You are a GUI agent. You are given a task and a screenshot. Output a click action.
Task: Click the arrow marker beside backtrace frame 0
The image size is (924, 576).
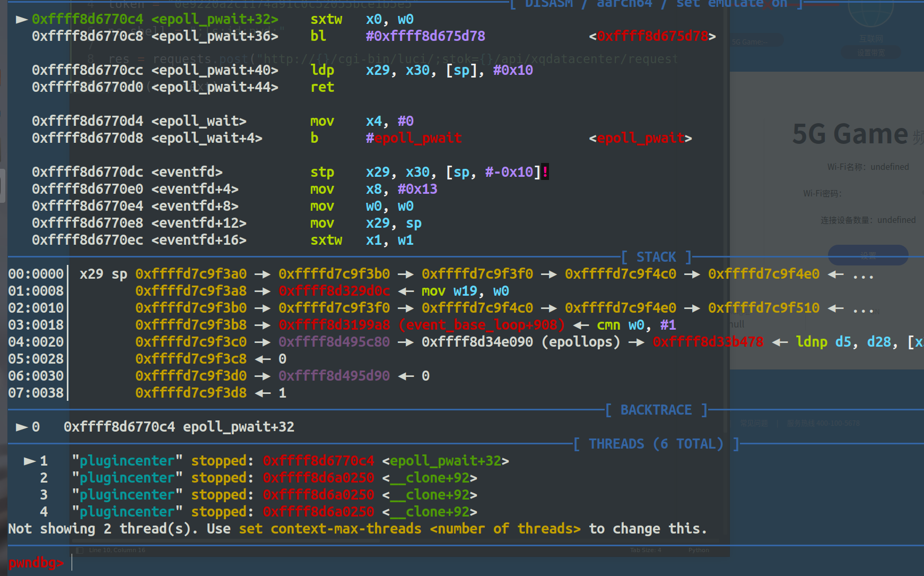pyautogui.click(x=22, y=427)
